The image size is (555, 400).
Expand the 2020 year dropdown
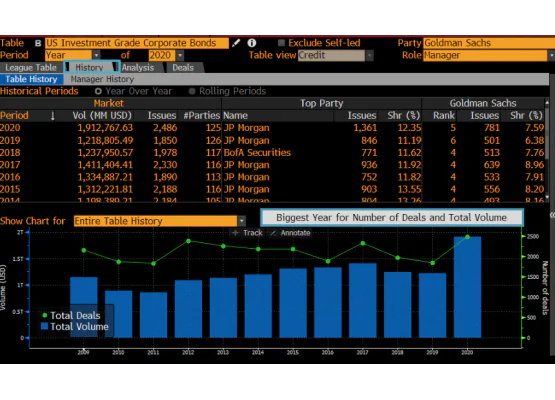click(x=180, y=56)
